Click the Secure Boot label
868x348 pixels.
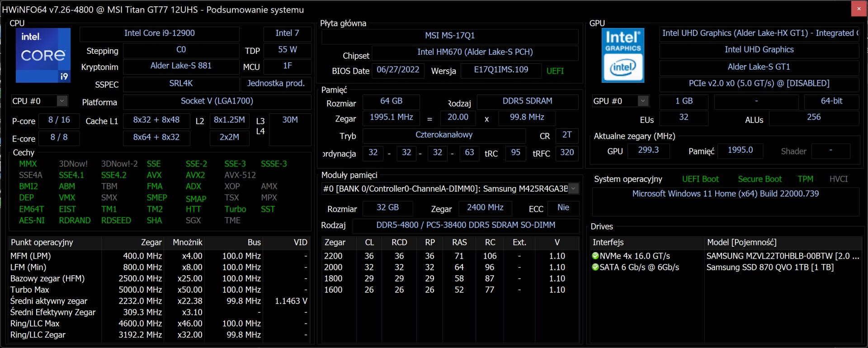click(x=759, y=179)
